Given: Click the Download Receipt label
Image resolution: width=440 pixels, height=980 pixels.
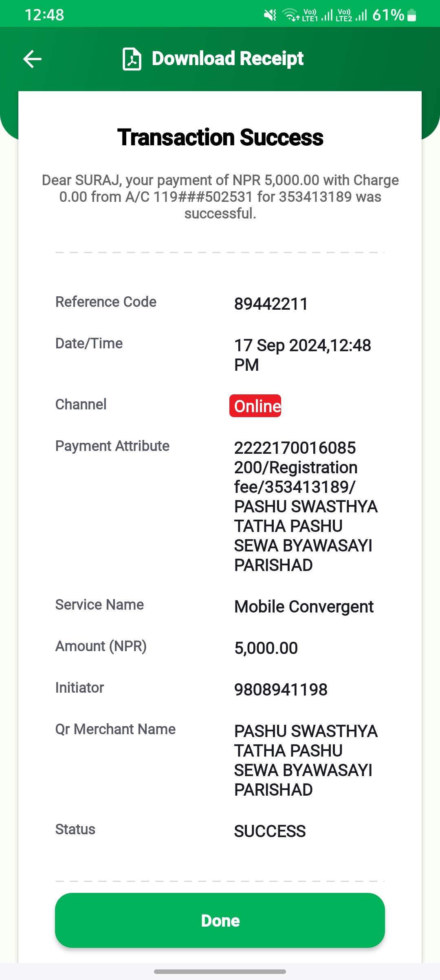Looking at the screenshot, I should pos(228,59).
